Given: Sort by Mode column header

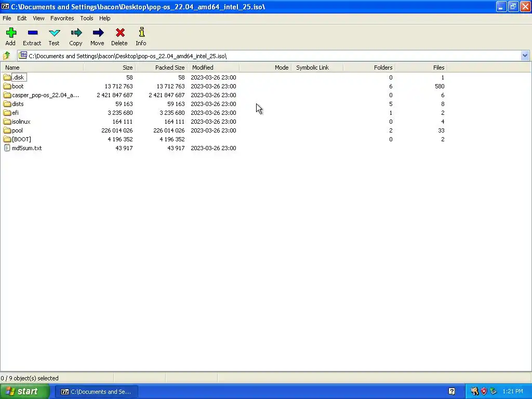Looking at the screenshot, I should pos(265,68).
